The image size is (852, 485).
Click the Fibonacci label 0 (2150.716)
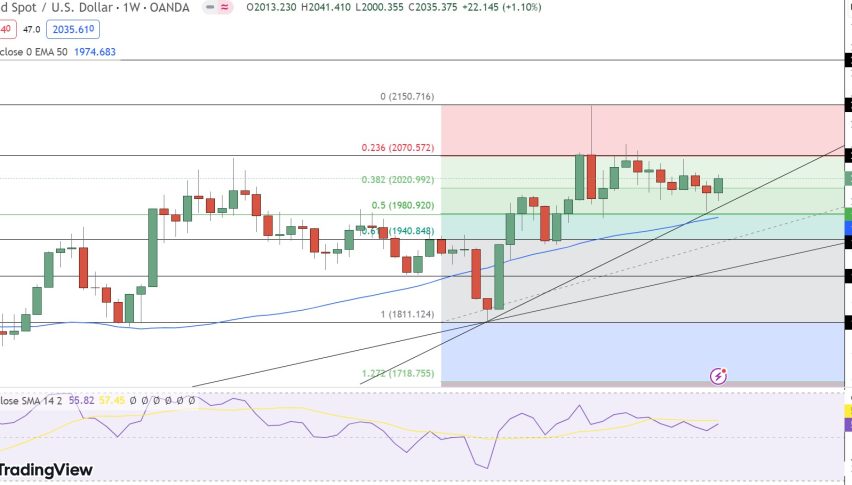(407, 96)
